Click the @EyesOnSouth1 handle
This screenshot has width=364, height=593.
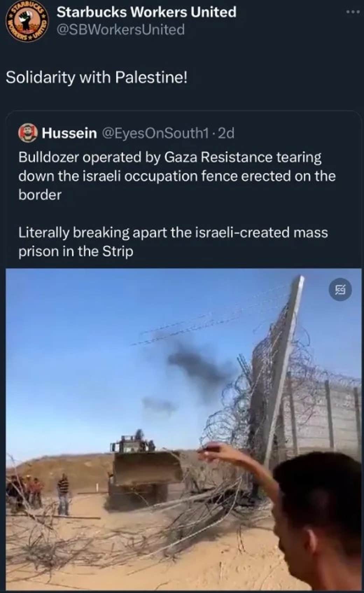pyautogui.click(x=156, y=133)
